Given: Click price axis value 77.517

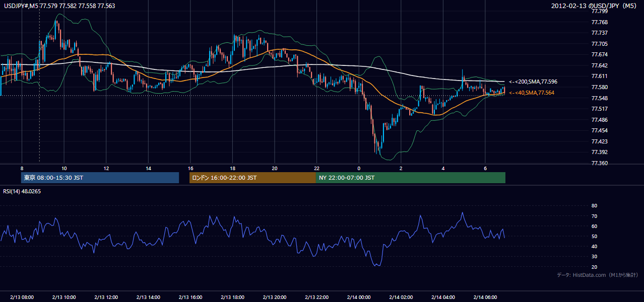Looking at the screenshot, I should pos(599,109).
